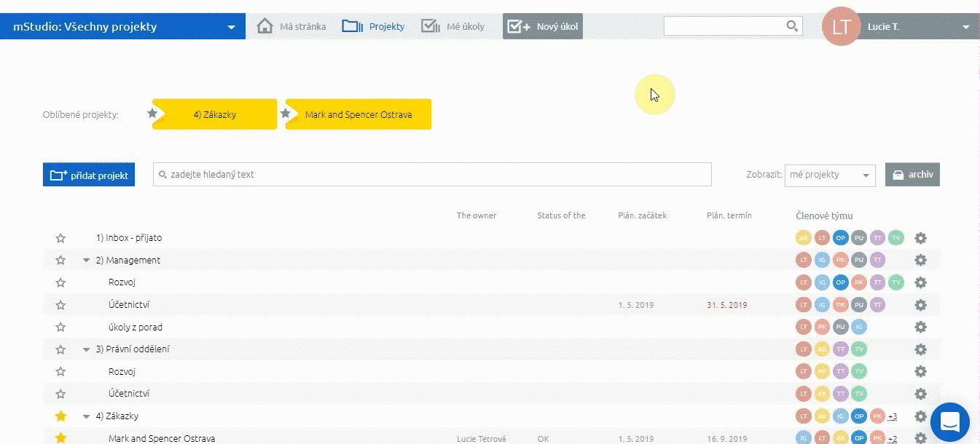Collapse the 2) Management project tree

87,261
